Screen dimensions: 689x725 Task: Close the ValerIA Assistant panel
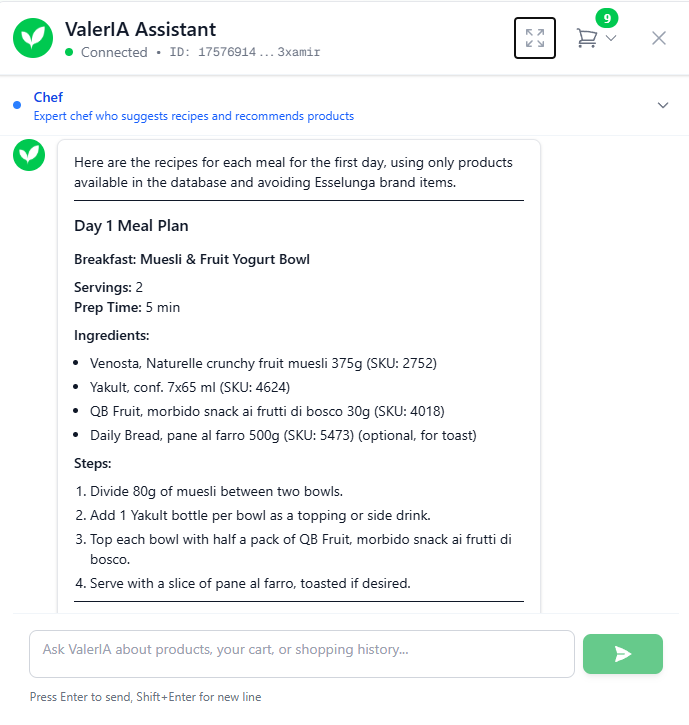pyautogui.click(x=659, y=38)
